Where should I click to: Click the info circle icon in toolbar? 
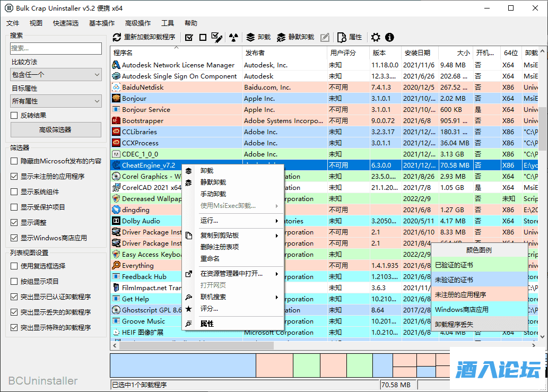click(389, 37)
